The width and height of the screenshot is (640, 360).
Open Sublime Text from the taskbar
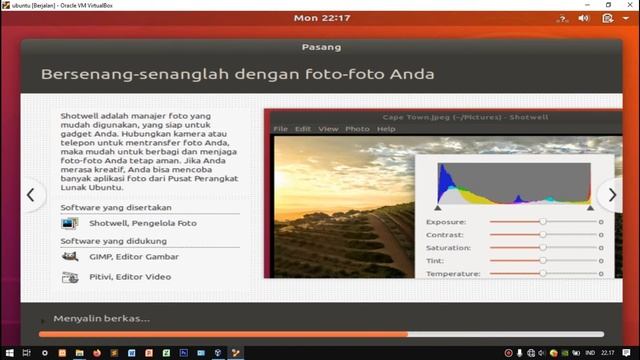(x=114, y=353)
